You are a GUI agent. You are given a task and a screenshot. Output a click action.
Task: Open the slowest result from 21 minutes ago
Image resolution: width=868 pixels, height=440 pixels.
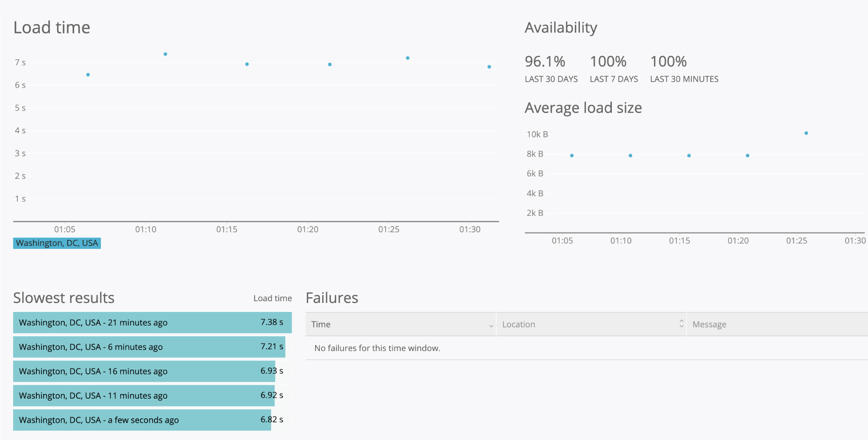coord(152,322)
